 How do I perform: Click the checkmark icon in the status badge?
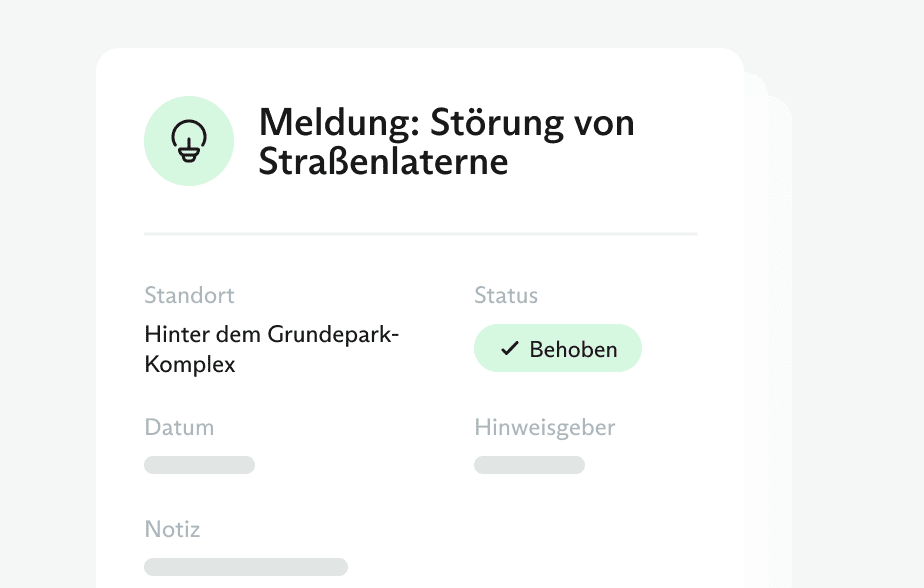(510, 349)
